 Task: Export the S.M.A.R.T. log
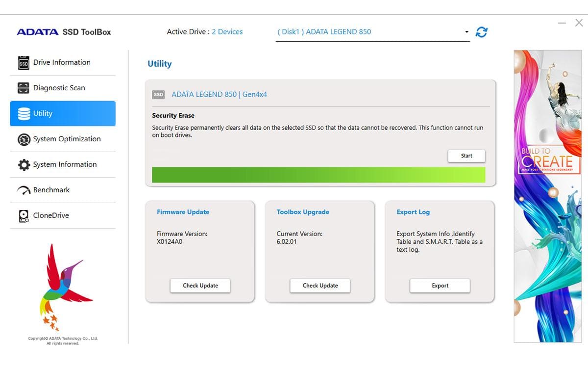tap(440, 285)
